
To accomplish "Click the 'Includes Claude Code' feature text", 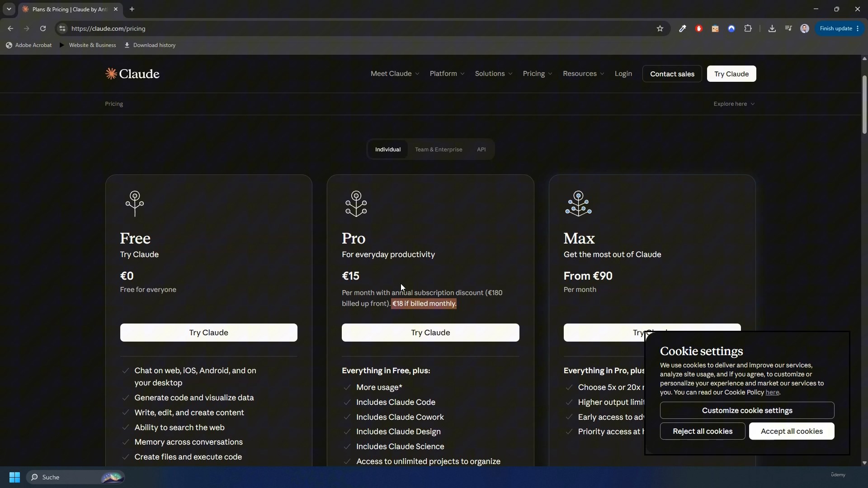I will (396, 402).
